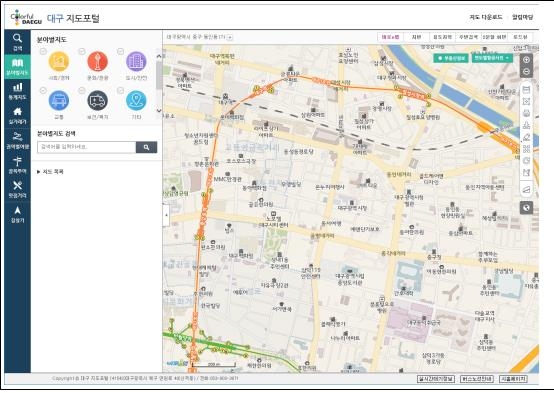Click the down arrow of the category scrollbar
The width and height of the screenshot is (554, 393).
pyautogui.click(x=159, y=111)
